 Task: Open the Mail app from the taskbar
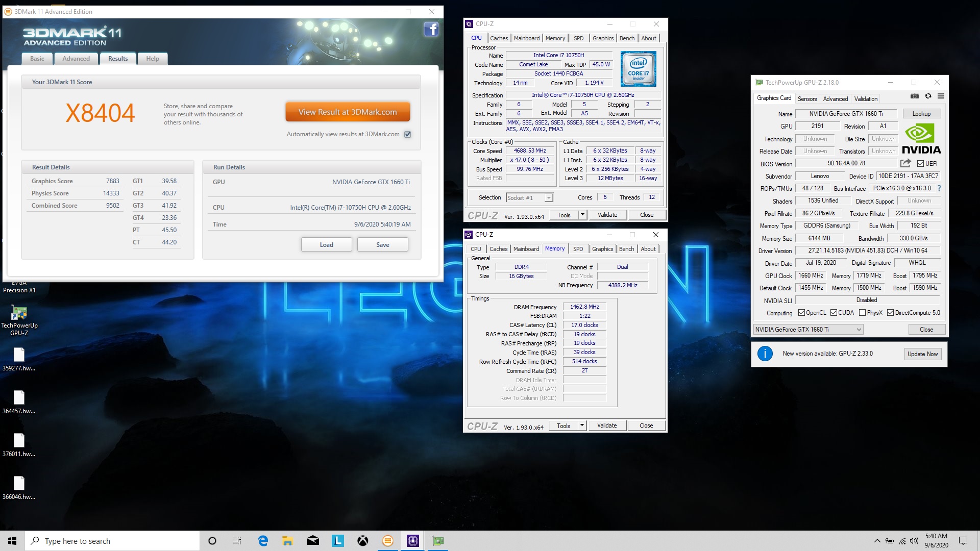313,541
